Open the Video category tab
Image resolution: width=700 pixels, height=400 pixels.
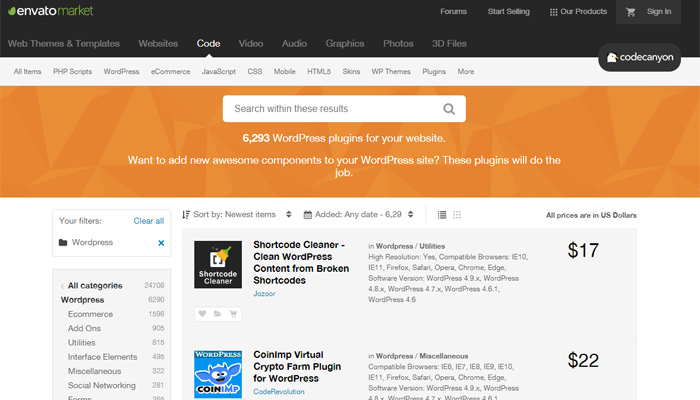(x=251, y=43)
